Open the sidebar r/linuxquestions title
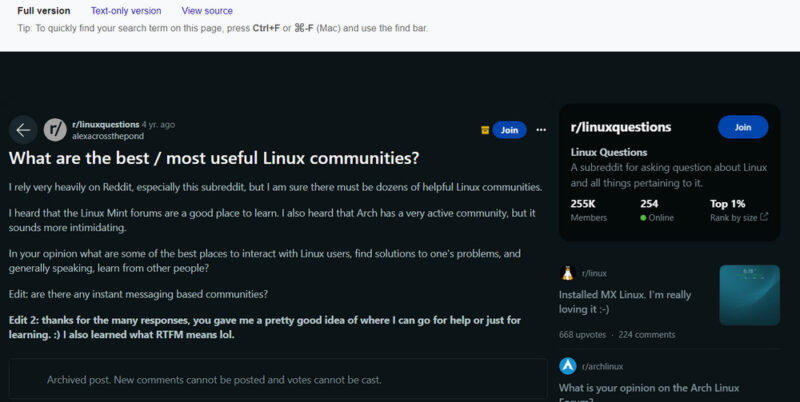800x402 pixels. coord(621,127)
